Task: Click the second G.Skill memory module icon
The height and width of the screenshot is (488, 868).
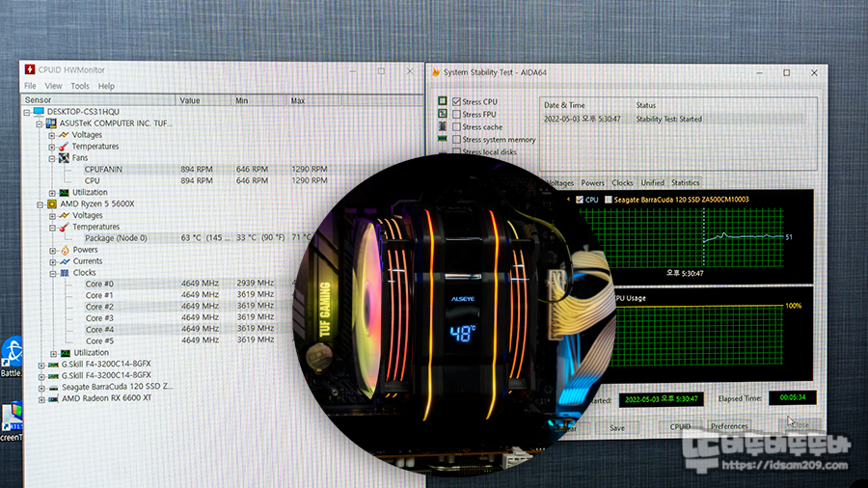Action: tap(53, 376)
